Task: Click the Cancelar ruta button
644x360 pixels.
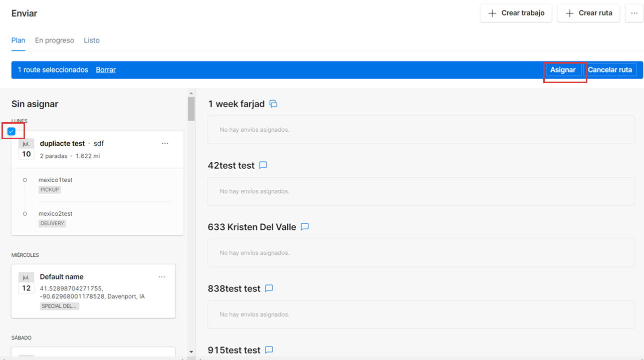Action: [x=610, y=70]
